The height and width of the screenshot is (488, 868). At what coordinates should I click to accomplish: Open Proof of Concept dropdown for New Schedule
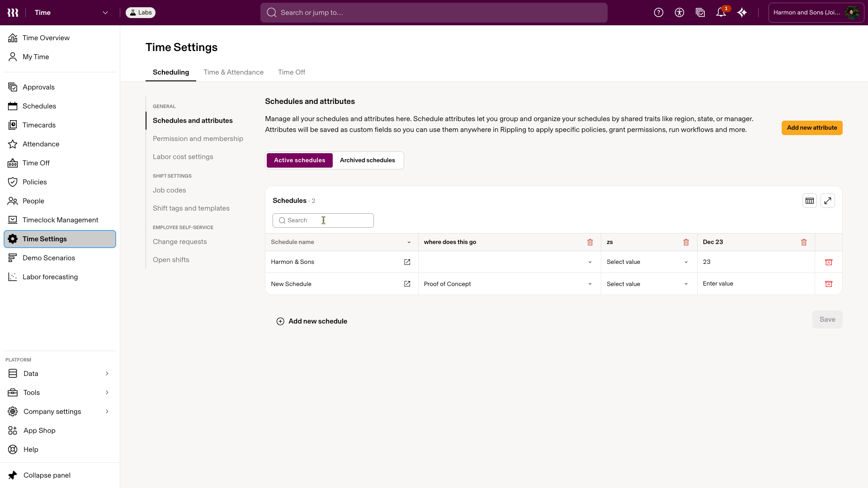(509, 284)
